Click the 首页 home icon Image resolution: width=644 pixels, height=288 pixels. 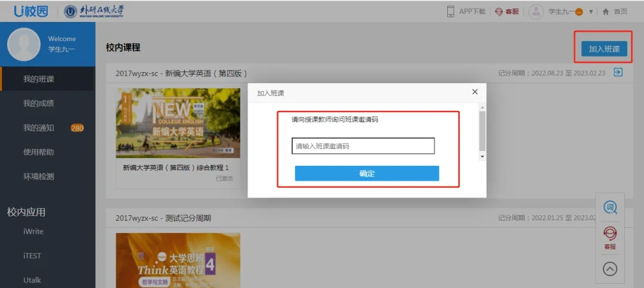tap(605, 11)
